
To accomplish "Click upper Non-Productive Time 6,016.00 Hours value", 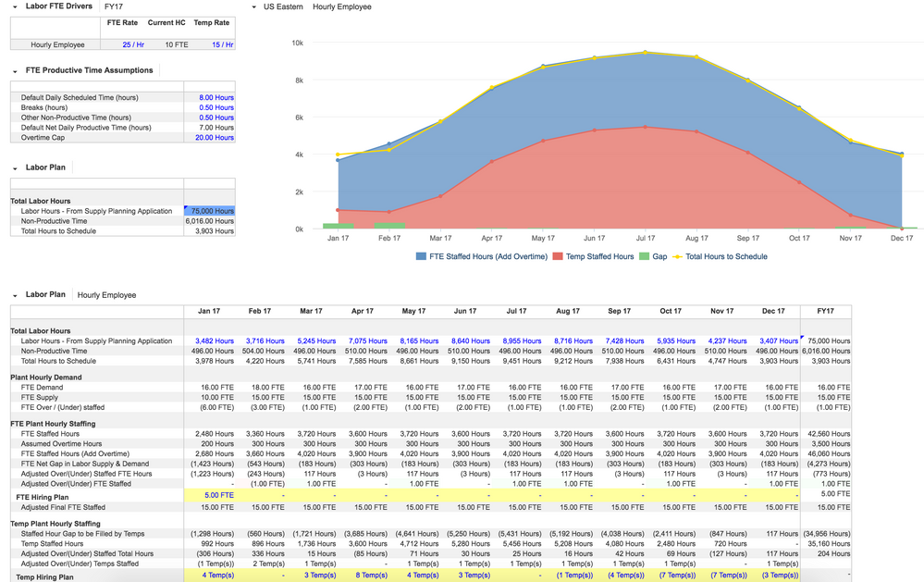I will tap(210, 221).
